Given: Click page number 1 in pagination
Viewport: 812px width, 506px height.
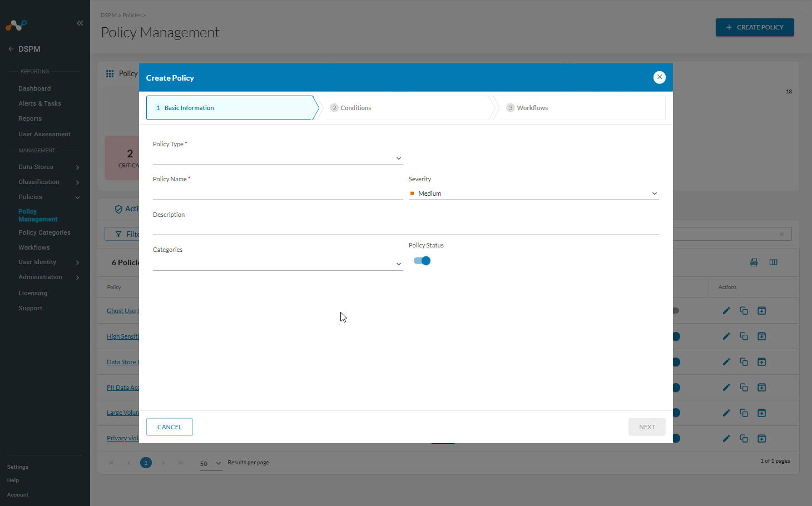Looking at the screenshot, I should (x=146, y=463).
